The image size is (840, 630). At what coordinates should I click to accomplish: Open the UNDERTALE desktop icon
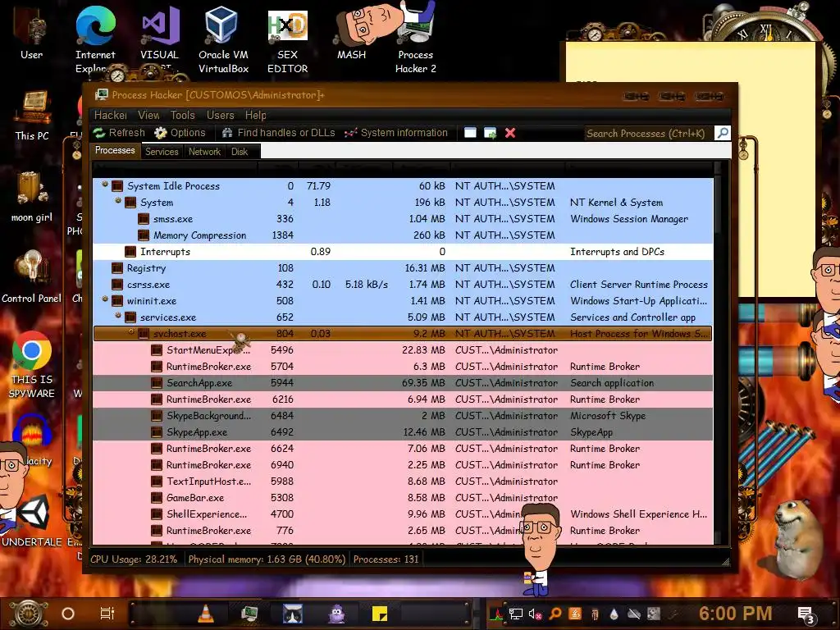32,519
